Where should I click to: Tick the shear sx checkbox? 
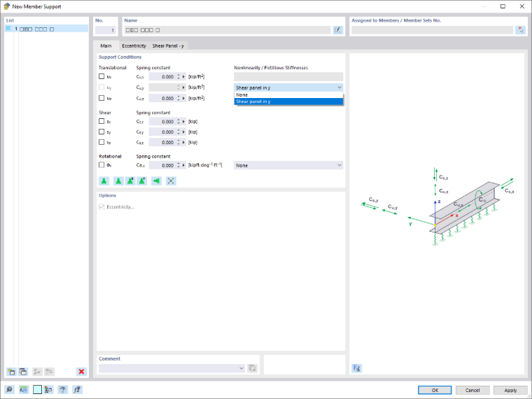[x=101, y=121]
